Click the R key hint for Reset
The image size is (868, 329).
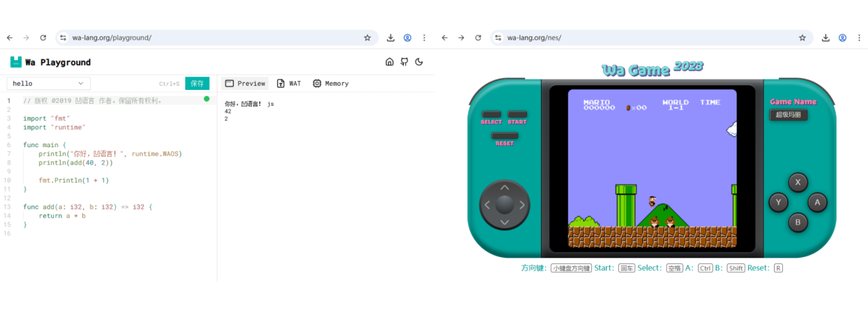coord(778,268)
